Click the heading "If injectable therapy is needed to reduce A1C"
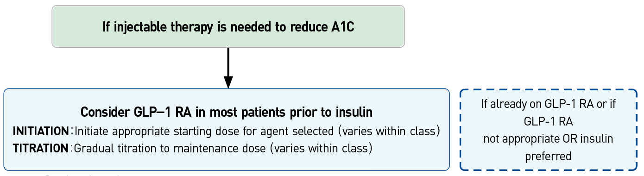The height and width of the screenshot is (176, 644). click(x=228, y=27)
